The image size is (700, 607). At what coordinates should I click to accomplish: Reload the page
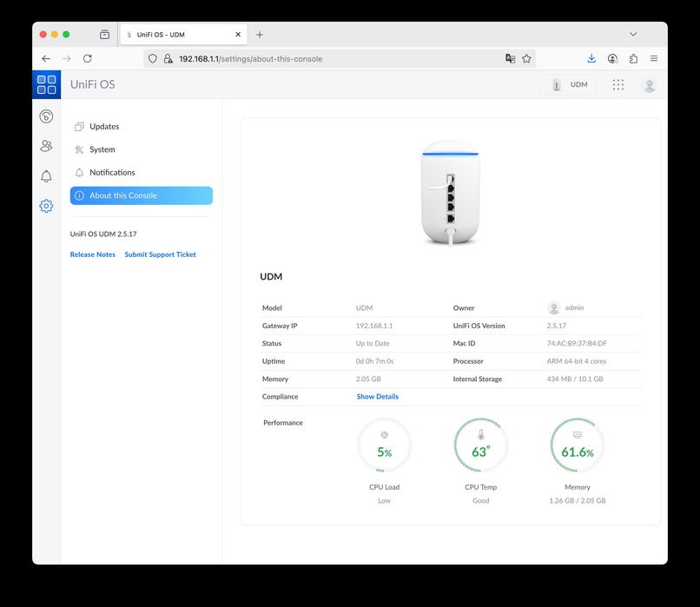point(88,58)
